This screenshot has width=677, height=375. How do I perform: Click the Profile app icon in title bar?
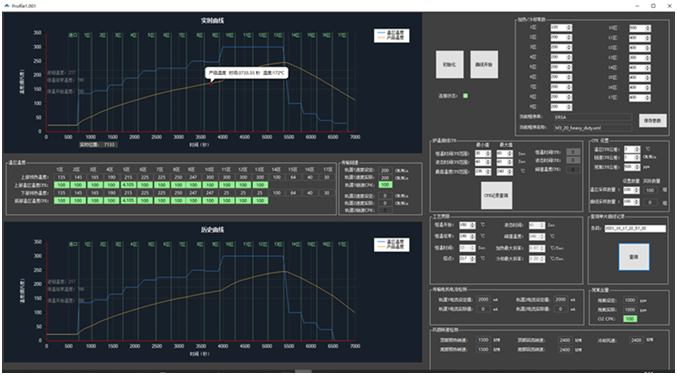[6, 6]
